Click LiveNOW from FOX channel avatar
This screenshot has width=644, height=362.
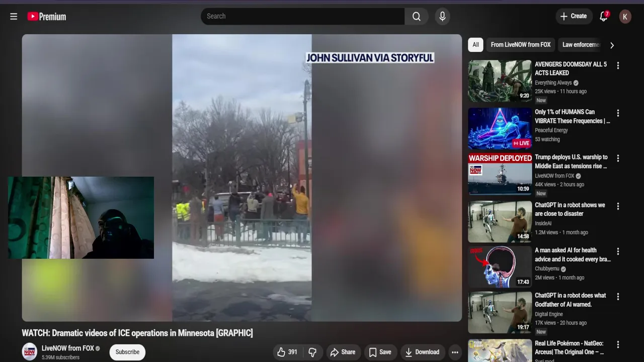coord(30,351)
